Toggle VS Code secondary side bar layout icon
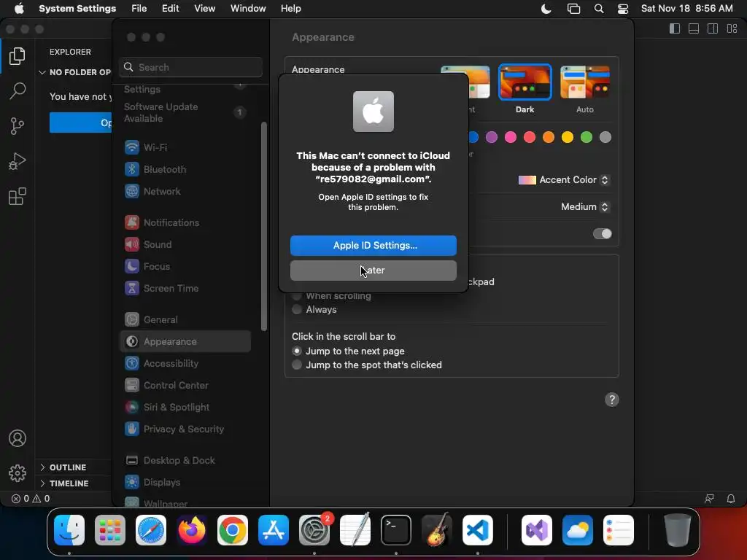The image size is (747, 560). (713, 28)
